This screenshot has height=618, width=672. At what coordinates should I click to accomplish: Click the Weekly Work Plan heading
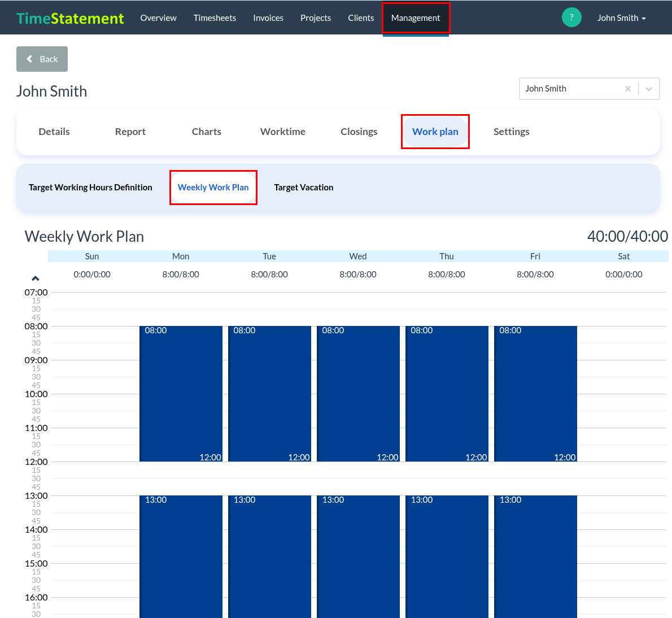point(85,237)
